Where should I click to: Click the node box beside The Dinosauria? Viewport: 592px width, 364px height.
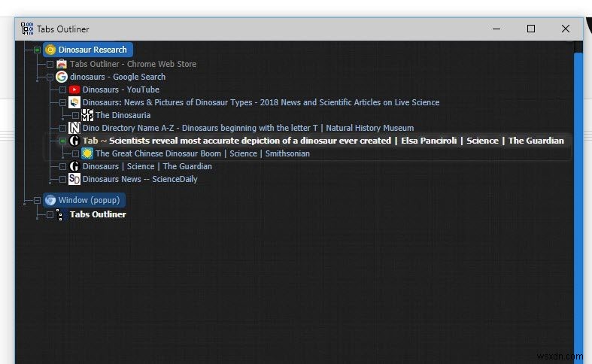tap(75, 116)
